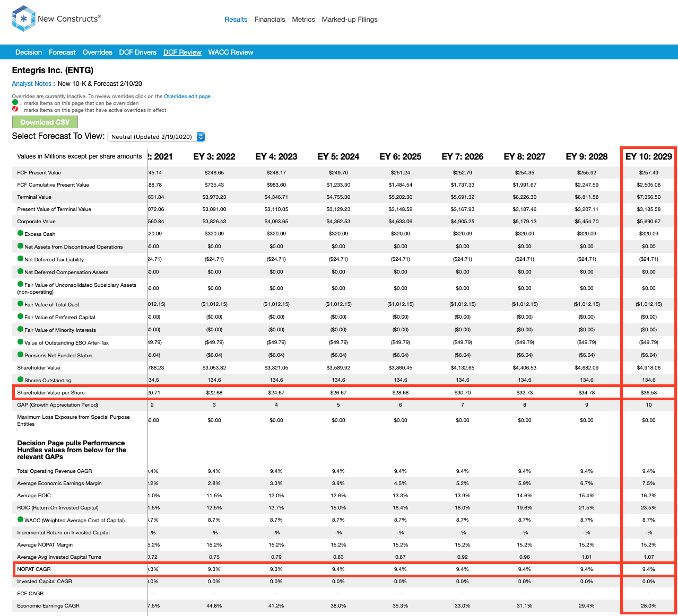
Task: Click the 16.2% Average ROIC cell
Action: pyautogui.click(x=649, y=496)
